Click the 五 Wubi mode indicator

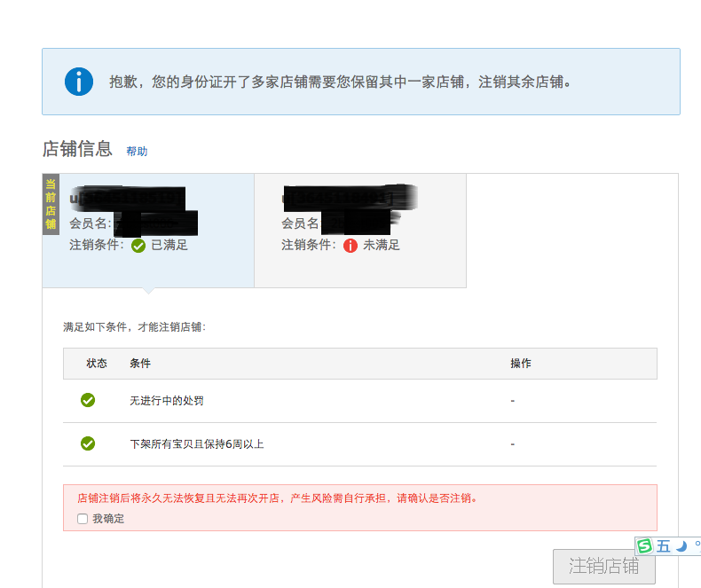pos(664,546)
